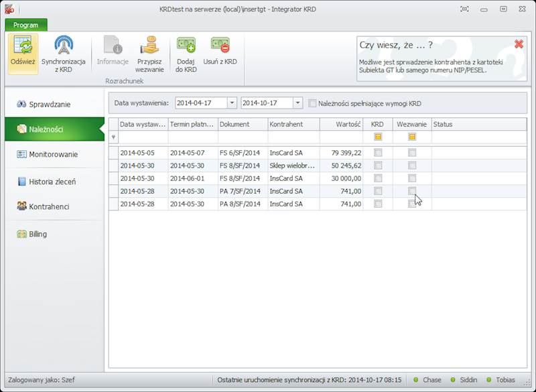The width and height of the screenshot is (536, 392).
Task: Close the 'Czy wiesz, że' tip panel
Action: click(x=519, y=44)
